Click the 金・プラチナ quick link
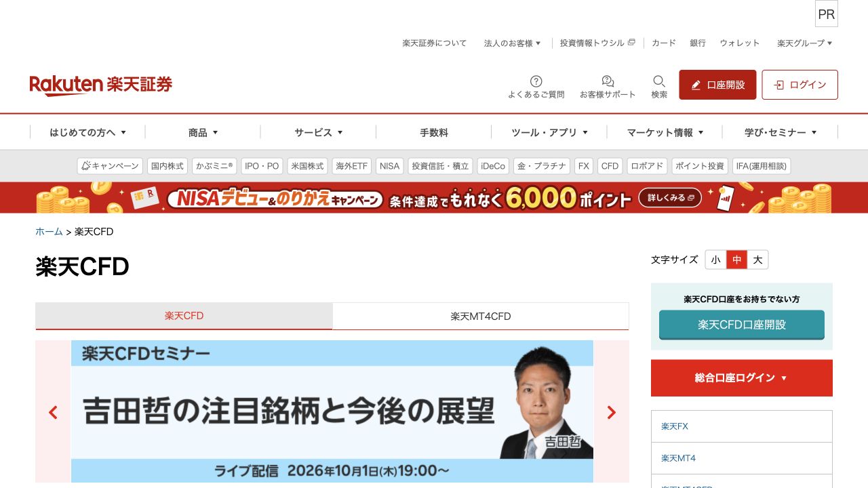 point(542,166)
